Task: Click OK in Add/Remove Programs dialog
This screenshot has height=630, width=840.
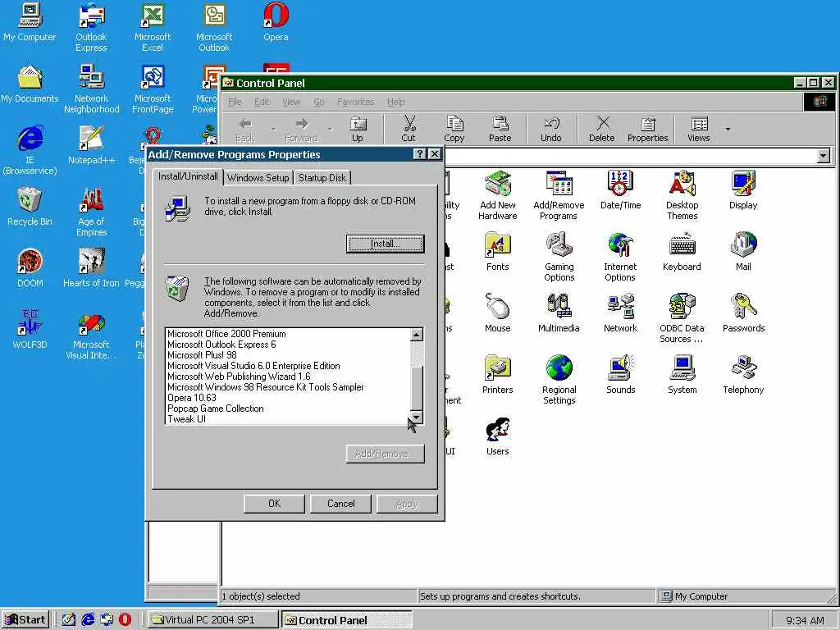Action: click(274, 504)
